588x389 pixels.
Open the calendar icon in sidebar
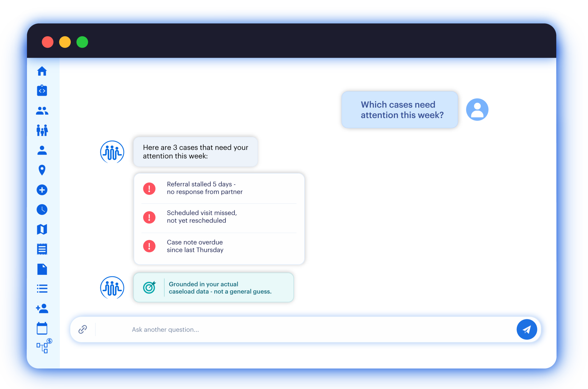point(42,329)
